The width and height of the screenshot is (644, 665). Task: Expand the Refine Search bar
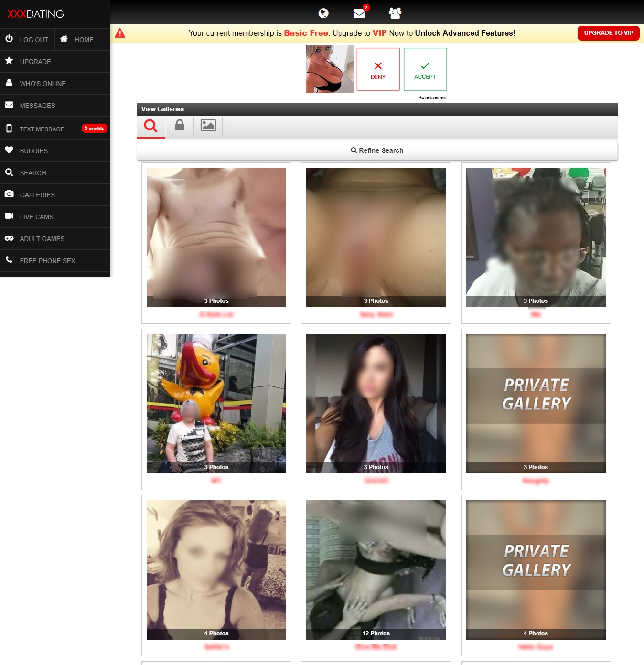click(377, 150)
